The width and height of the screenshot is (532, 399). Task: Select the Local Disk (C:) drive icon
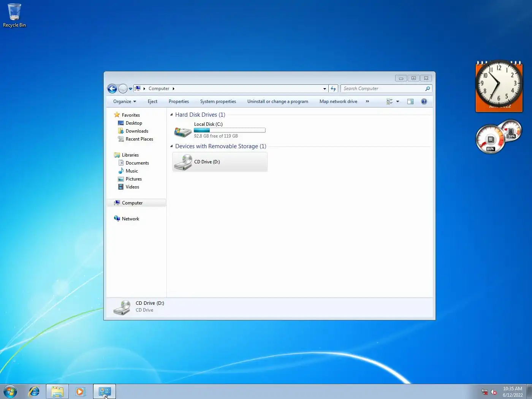point(183,131)
